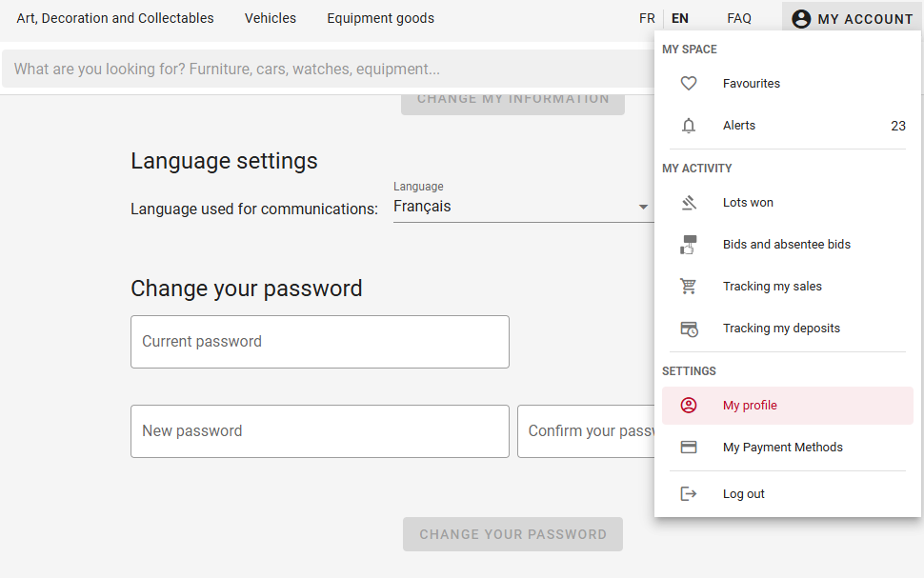The width and height of the screenshot is (924, 578).
Task: Click the account avatar icon in header
Action: coord(801,19)
